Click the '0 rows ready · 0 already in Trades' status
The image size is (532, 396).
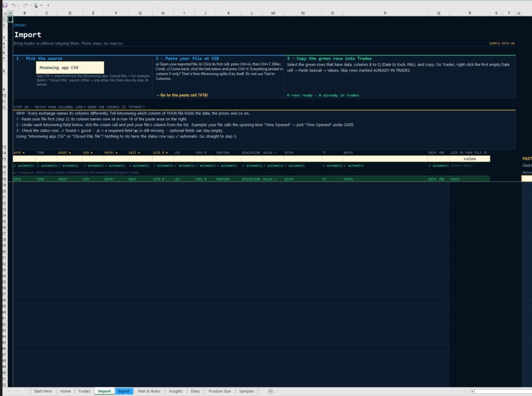(x=323, y=95)
